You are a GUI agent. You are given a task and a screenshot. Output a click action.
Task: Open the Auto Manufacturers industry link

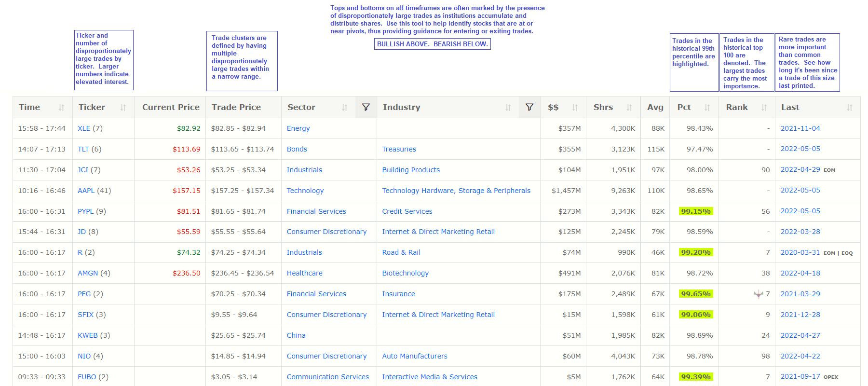coord(415,356)
